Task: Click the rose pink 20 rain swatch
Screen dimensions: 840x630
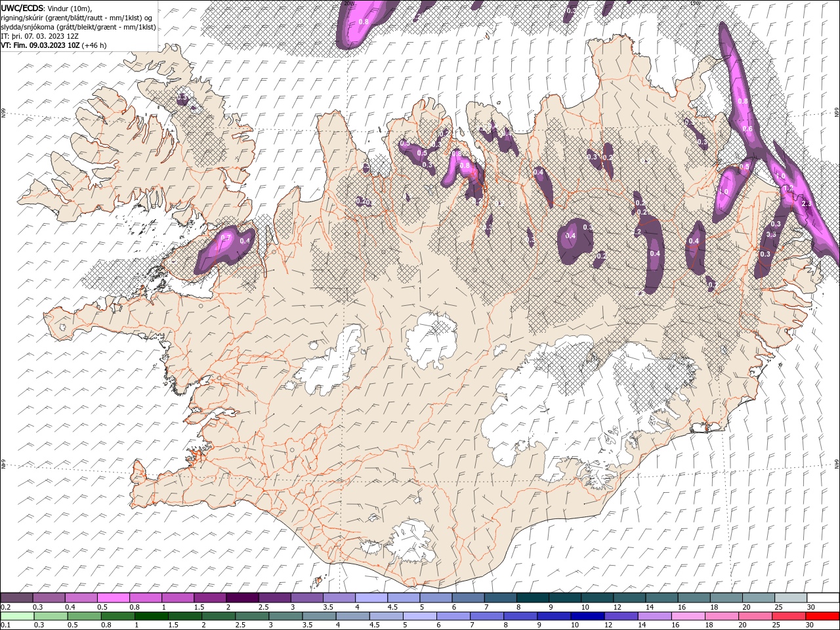Action: tap(754, 616)
